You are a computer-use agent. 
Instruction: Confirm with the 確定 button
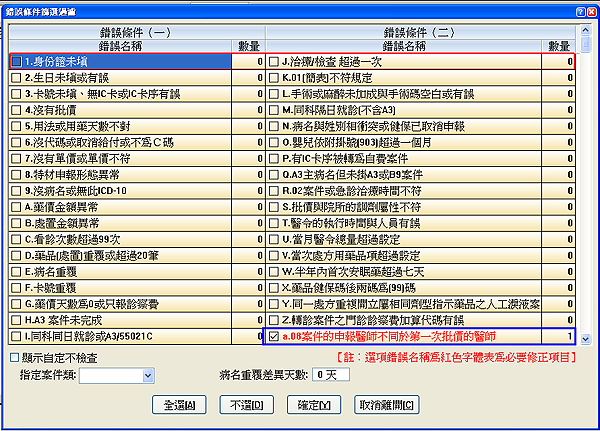(312, 405)
